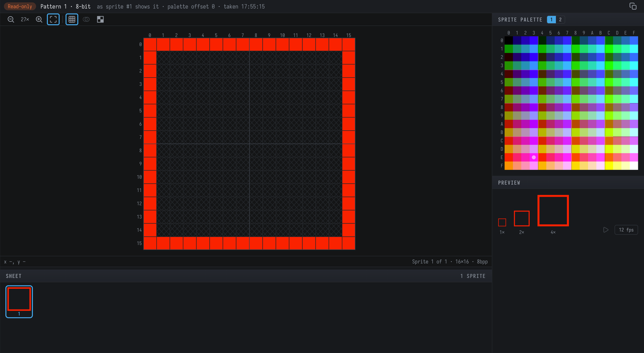
Task: Click the red pixel at column 0 row 8
Action: pyautogui.click(x=150, y=150)
